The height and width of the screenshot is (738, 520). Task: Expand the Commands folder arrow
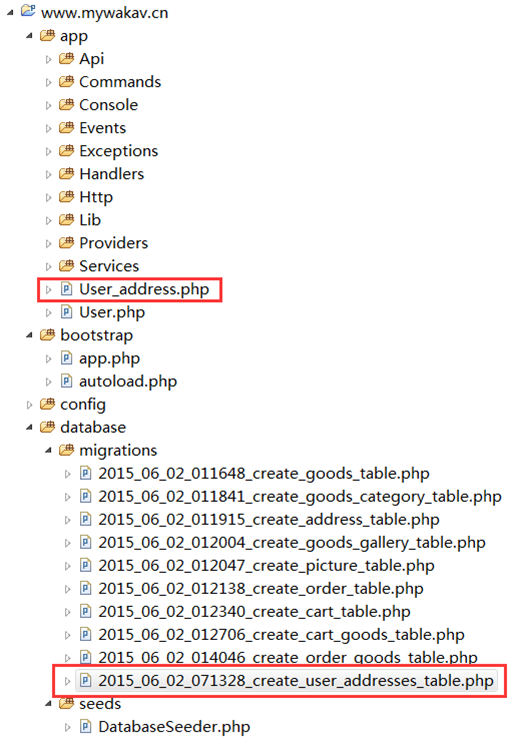[x=48, y=82]
